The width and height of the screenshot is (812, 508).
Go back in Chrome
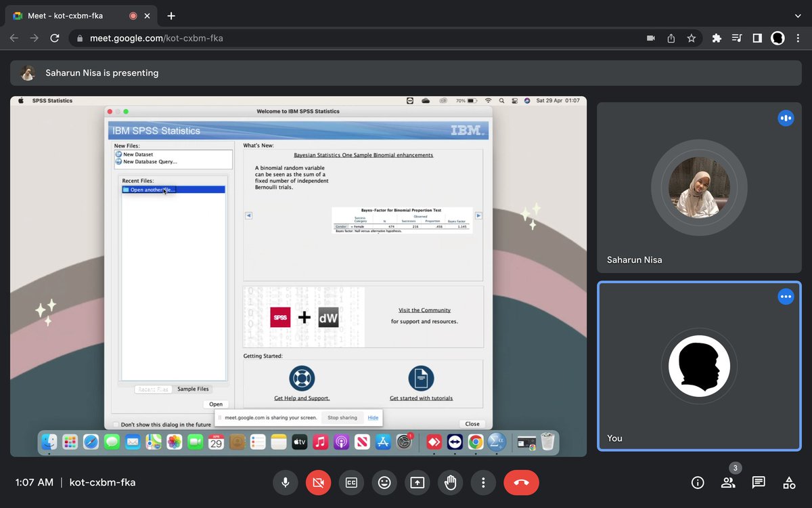pos(14,39)
